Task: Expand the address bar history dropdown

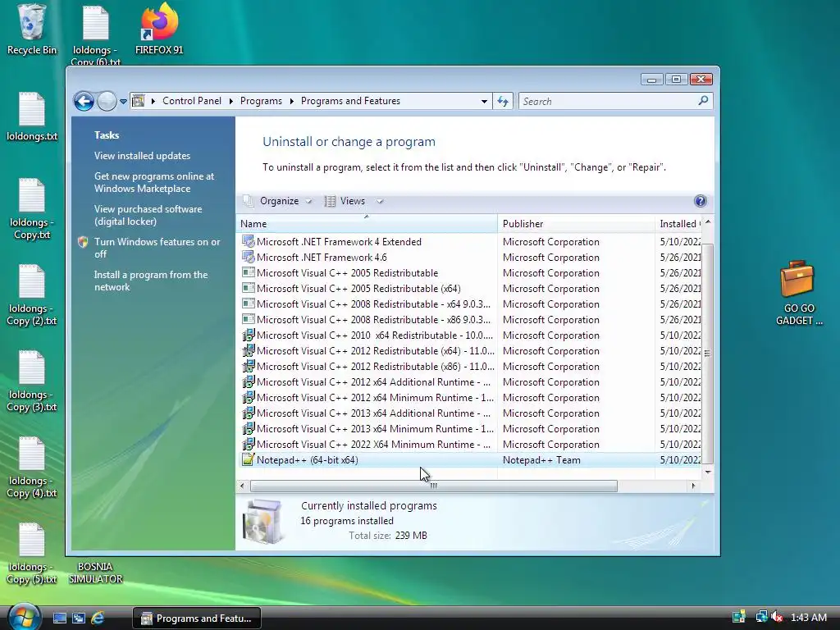Action: point(484,101)
